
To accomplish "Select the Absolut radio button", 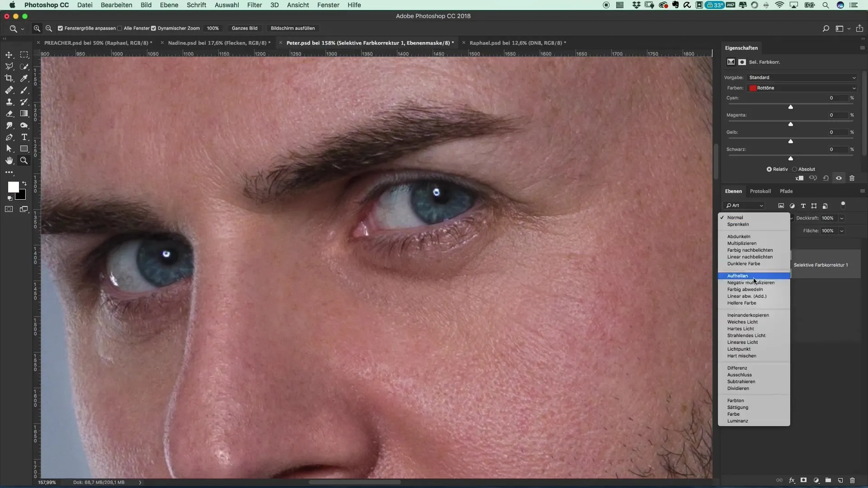I will pos(794,169).
